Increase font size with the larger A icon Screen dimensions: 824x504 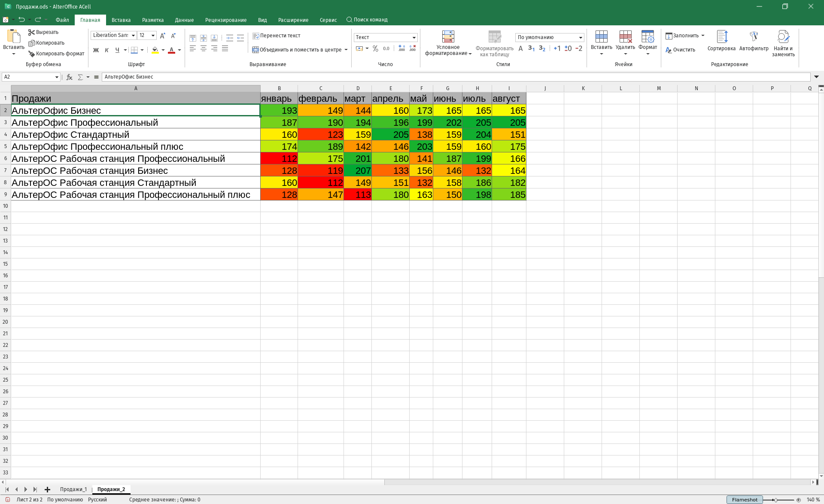click(162, 36)
